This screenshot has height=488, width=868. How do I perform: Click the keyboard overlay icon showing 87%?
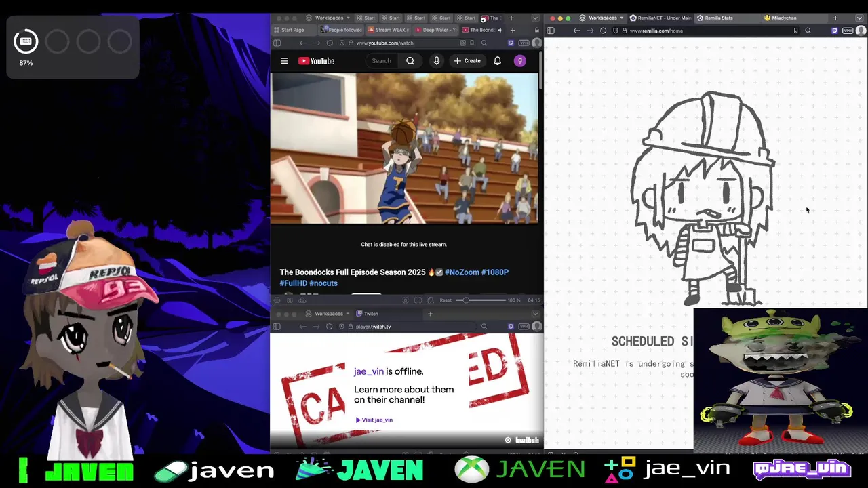coord(26,42)
